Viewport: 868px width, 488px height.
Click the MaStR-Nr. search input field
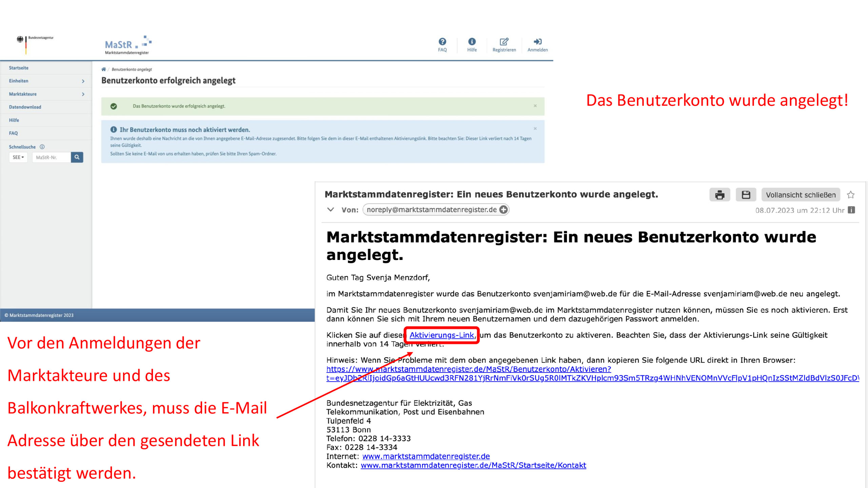point(52,157)
